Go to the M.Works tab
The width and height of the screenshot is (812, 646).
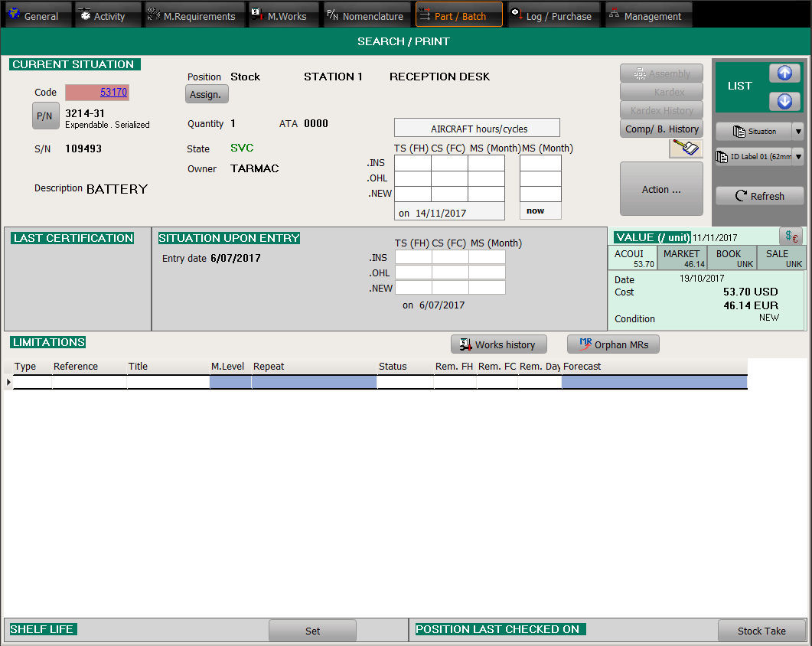pyautogui.click(x=282, y=15)
